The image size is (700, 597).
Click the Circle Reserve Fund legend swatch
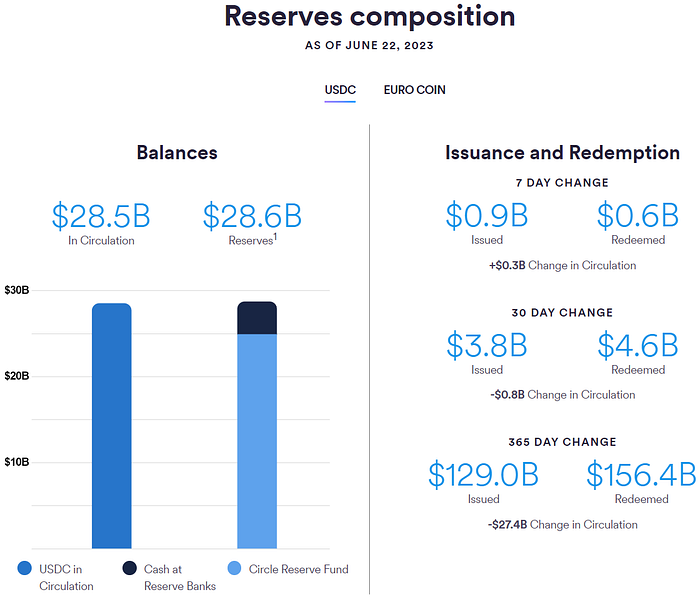pos(234,569)
